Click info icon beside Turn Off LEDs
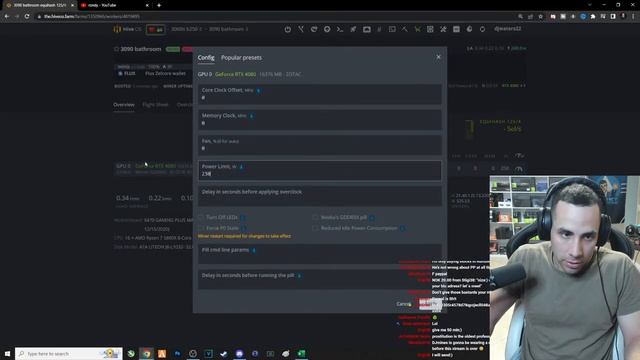Viewport: 640px width, 360px height. tap(243, 218)
